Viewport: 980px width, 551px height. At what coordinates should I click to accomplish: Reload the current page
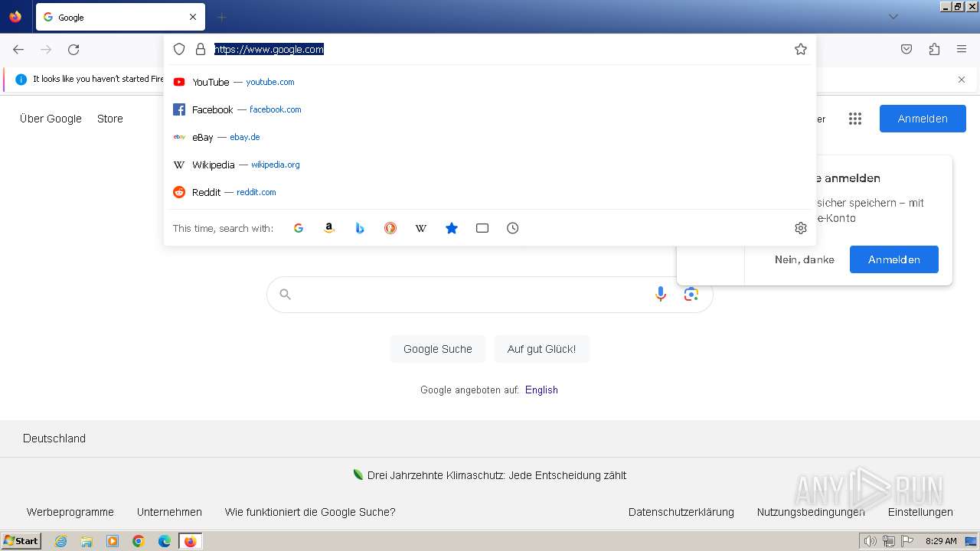[x=73, y=49]
